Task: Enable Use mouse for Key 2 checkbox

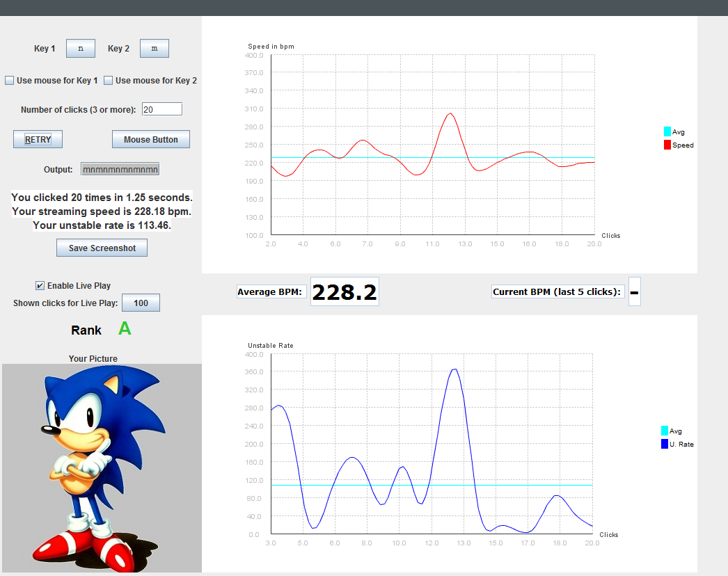Action: click(x=108, y=80)
